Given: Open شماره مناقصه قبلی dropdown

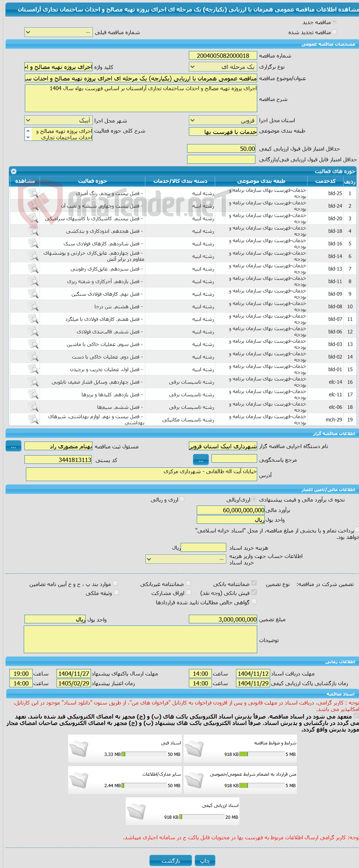Looking at the screenshot, I should (x=59, y=32).
